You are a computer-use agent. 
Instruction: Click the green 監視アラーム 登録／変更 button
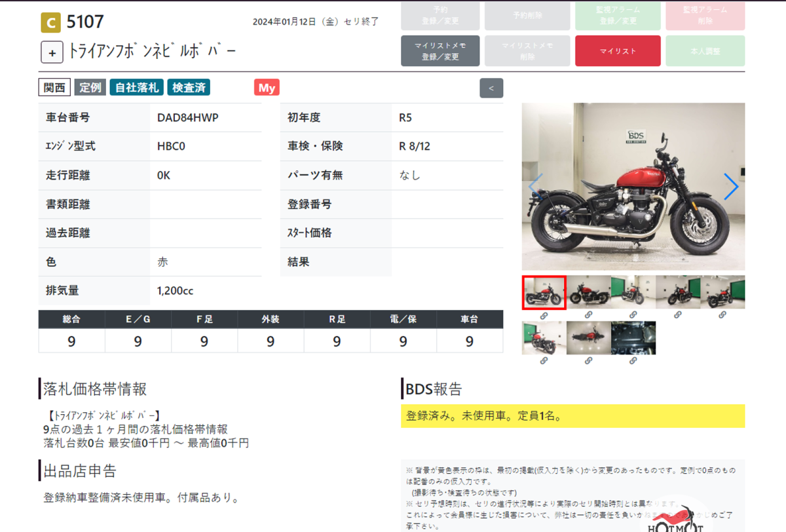tap(618, 16)
